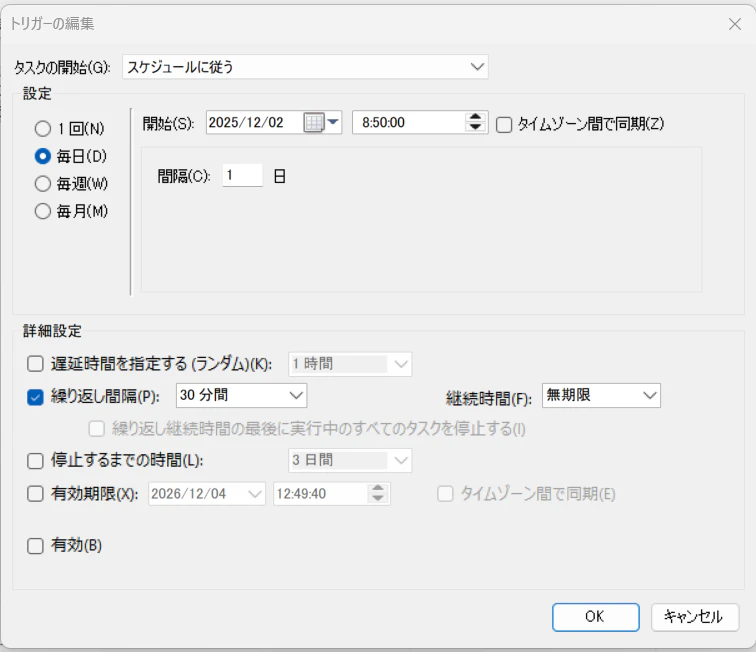Click expiry time spinner arrows
Viewport: 756px width, 652px height.
pyautogui.click(x=378, y=494)
